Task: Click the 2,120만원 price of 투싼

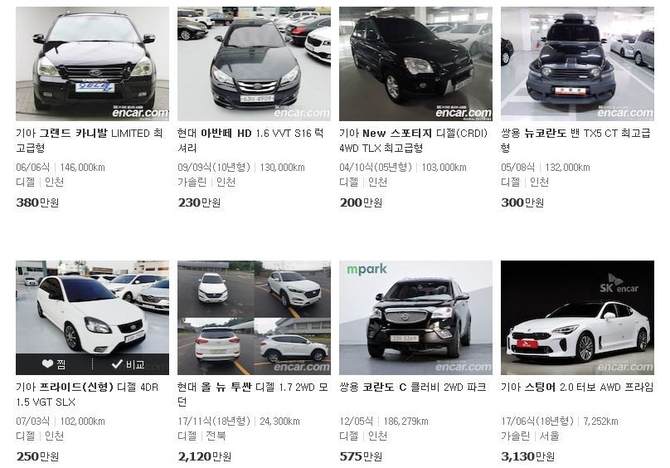Action: pos(205,456)
